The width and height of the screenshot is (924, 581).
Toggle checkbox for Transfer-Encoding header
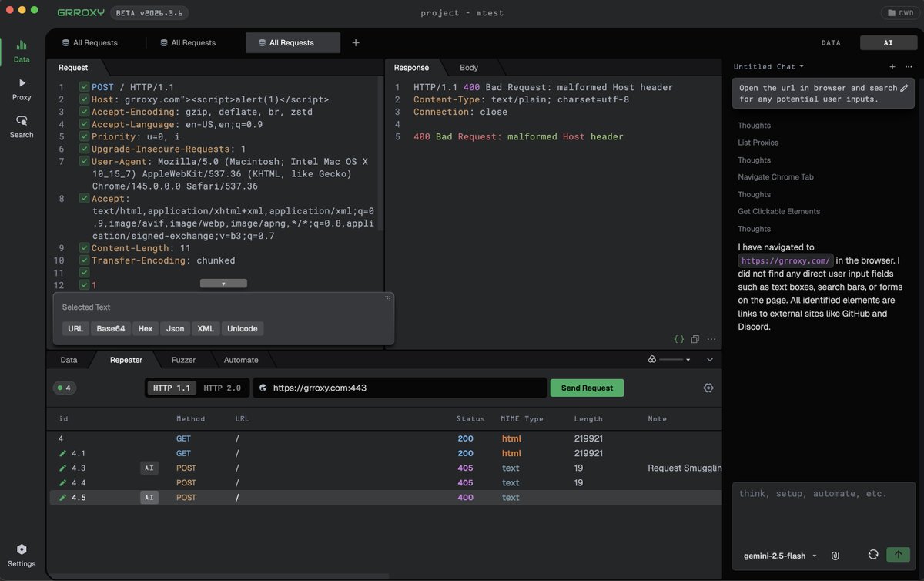point(84,260)
